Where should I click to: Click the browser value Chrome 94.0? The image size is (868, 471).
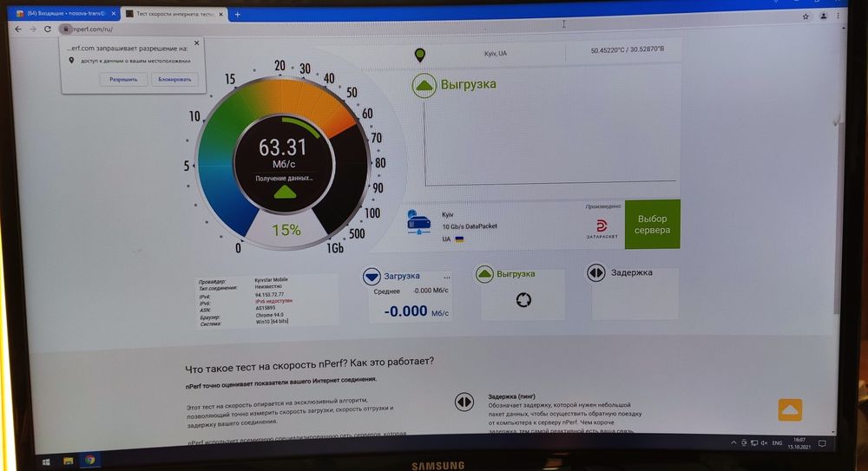pos(269,314)
